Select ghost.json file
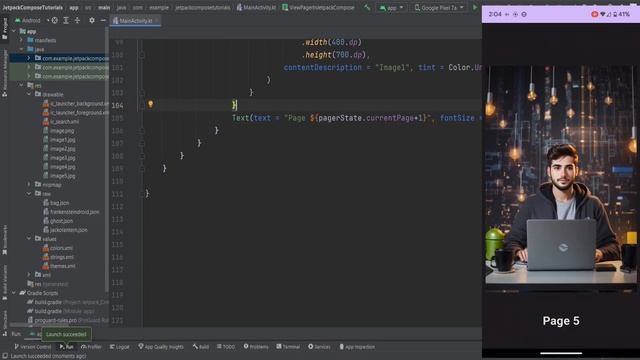Screen dimensions: 640x360 [x=58, y=220]
